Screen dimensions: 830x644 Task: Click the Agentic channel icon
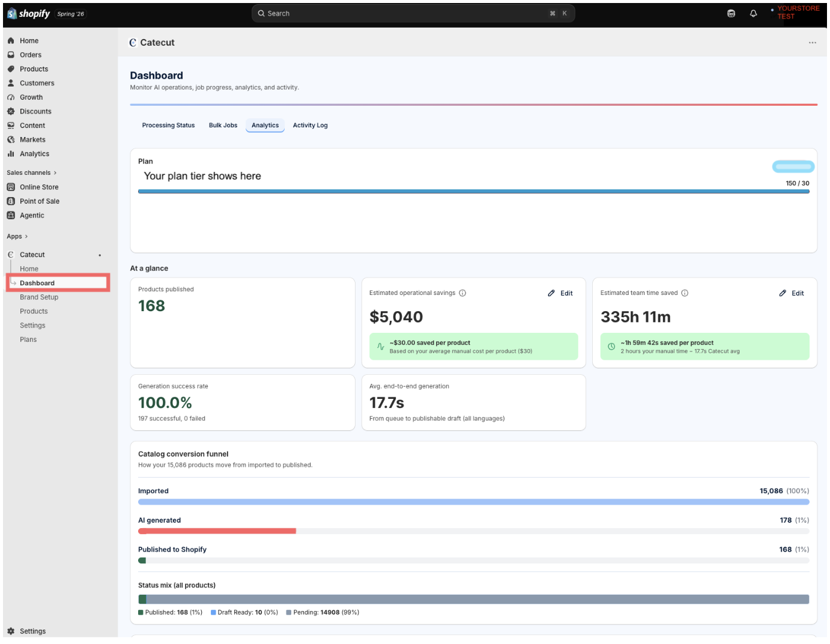(11, 215)
